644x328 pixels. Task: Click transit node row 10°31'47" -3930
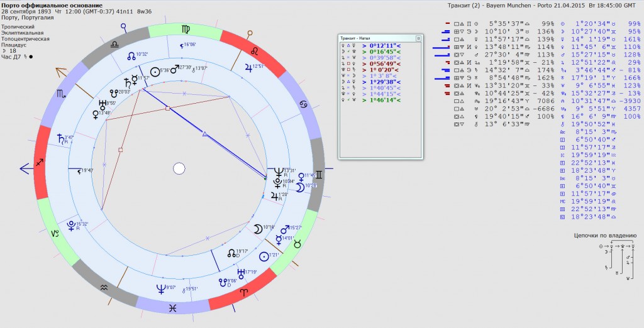[601, 101]
